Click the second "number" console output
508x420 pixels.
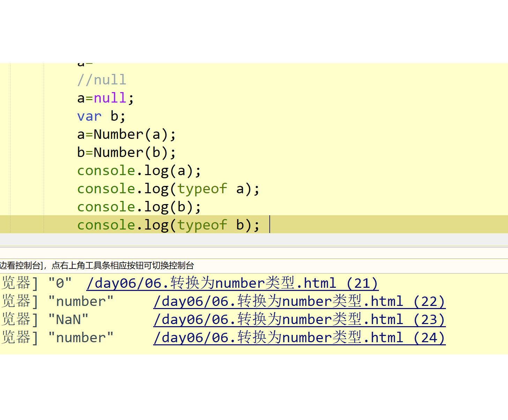[82, 337]
